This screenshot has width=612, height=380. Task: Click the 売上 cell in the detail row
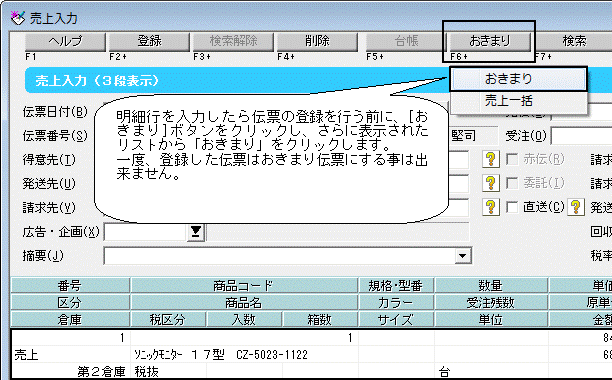(x=71, y=355)
